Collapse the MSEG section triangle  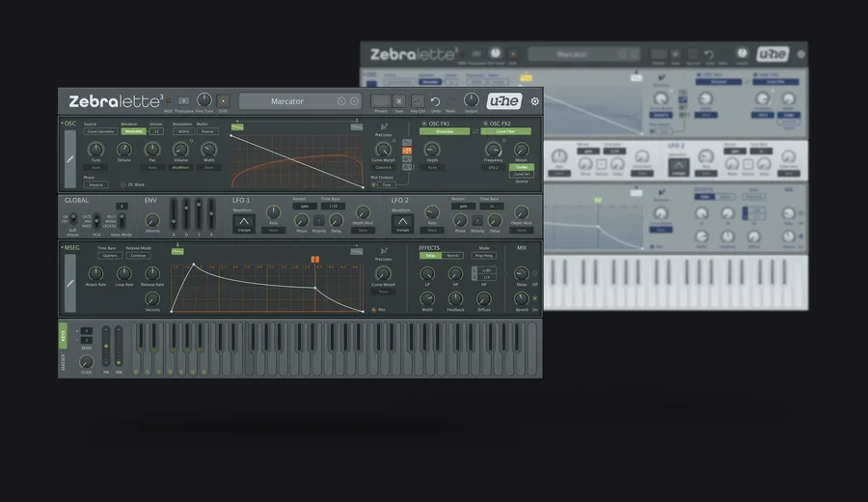click(62, 248)
